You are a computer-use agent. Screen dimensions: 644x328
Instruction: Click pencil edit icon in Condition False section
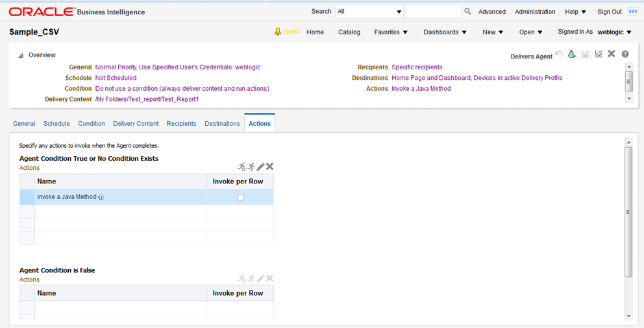click(x=260, y=279)
